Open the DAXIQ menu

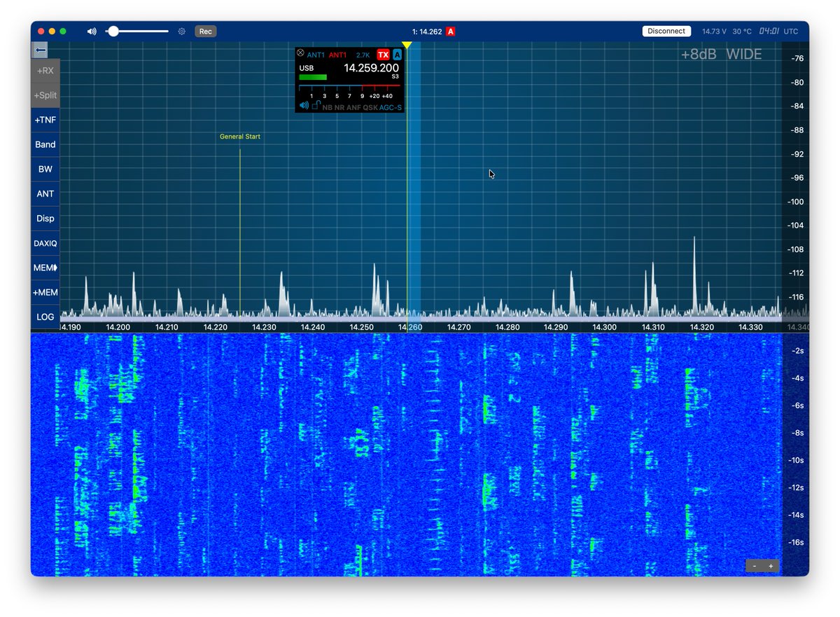tap(45, 243)
